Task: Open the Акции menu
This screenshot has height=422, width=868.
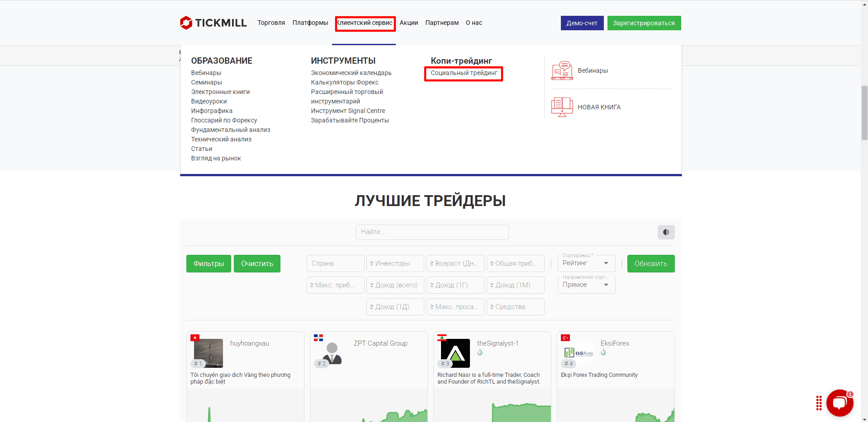Action: (409, 23)
